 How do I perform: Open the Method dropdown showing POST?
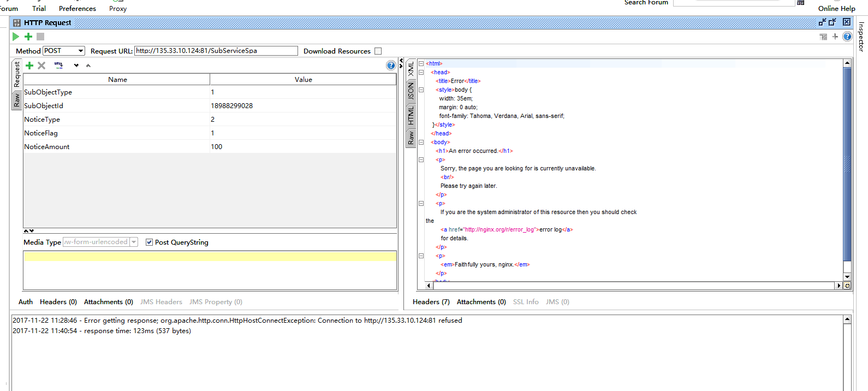[64, 51]
